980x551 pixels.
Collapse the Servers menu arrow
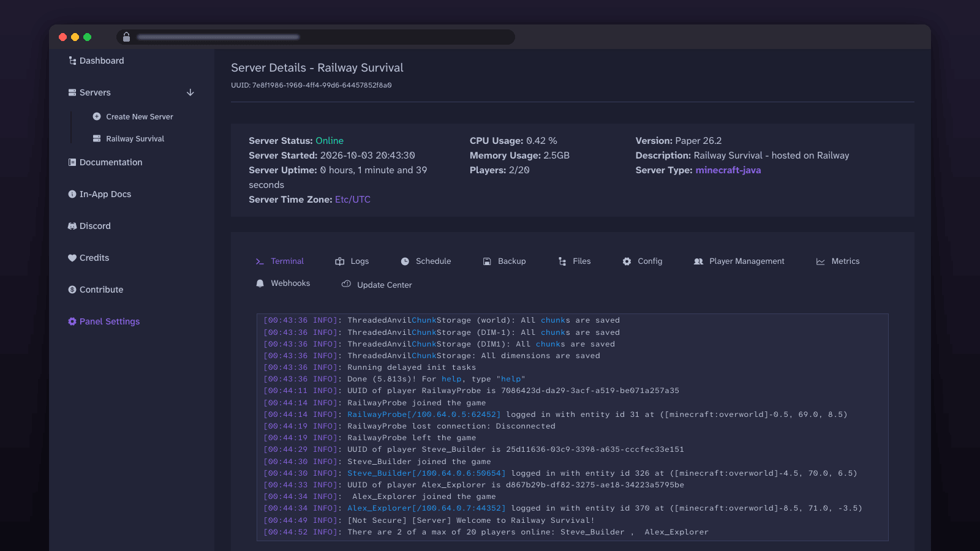[190, 92]
